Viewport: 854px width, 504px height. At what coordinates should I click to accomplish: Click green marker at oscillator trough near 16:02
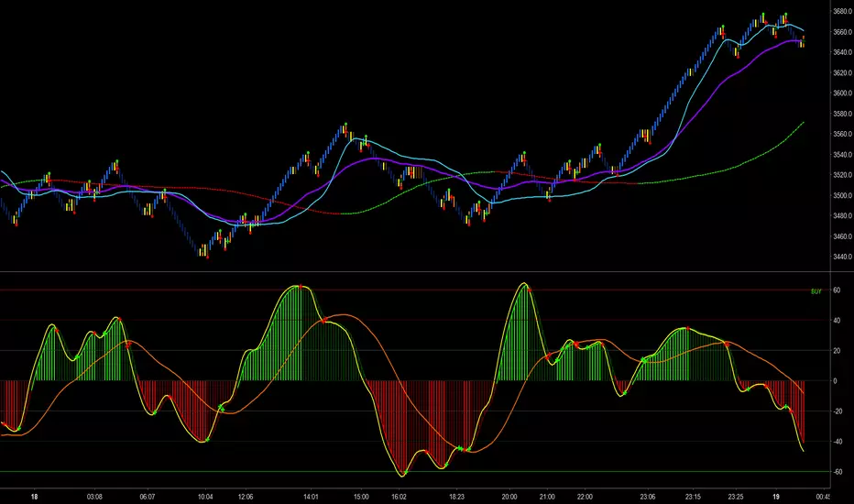coord(403,474)
